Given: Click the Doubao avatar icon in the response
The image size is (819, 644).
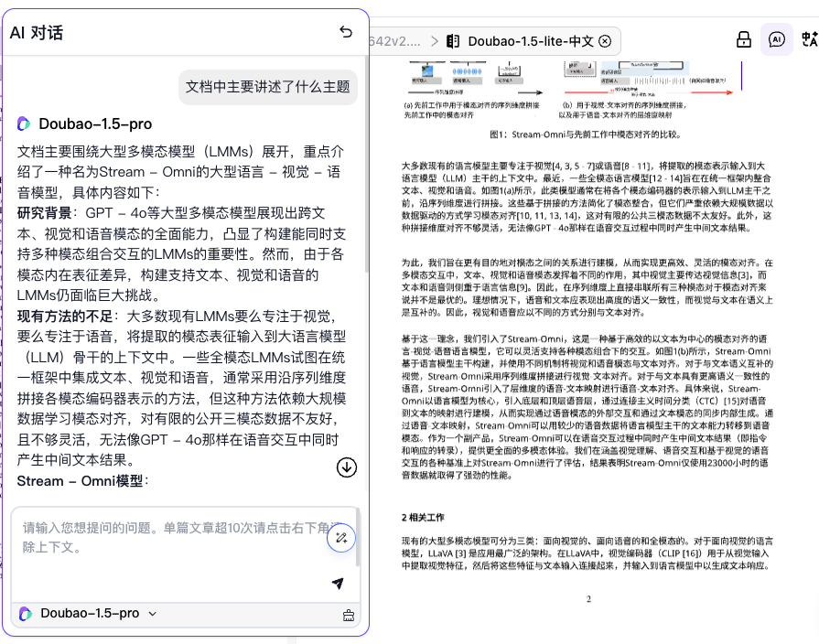Looking at the screenshot, I should click(24, 123).
